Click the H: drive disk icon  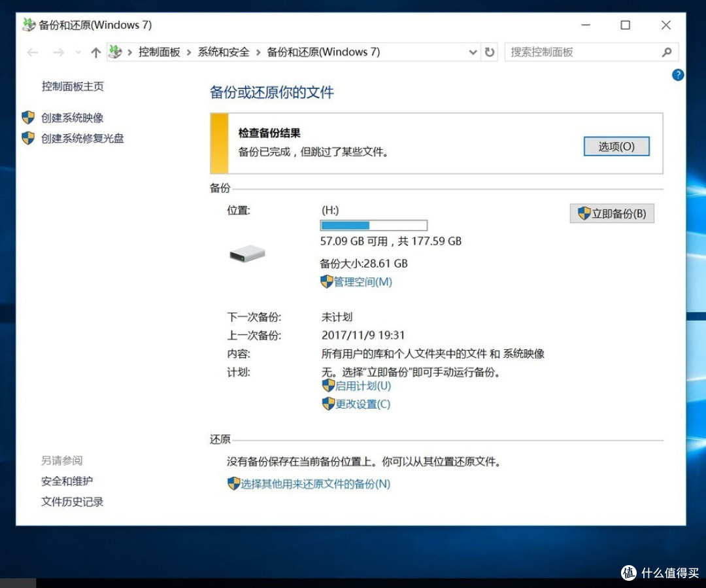247,253
